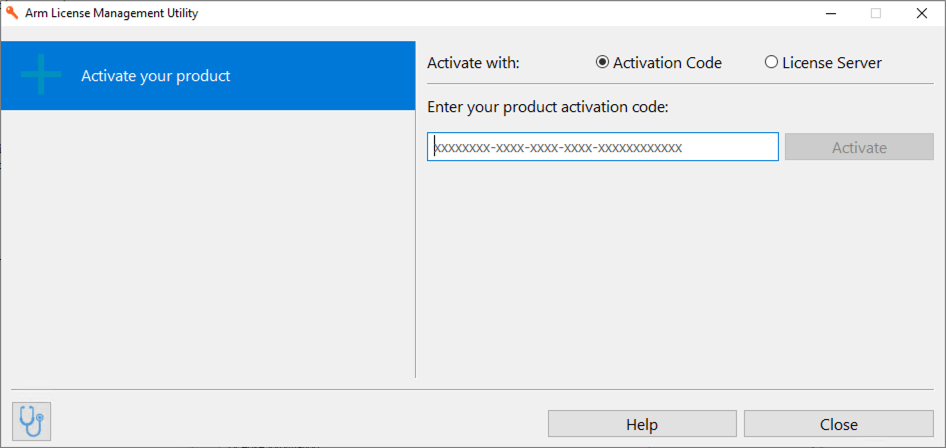
Task: Click "Enter your product activation code:" label
Action: (x=547, y=107)
